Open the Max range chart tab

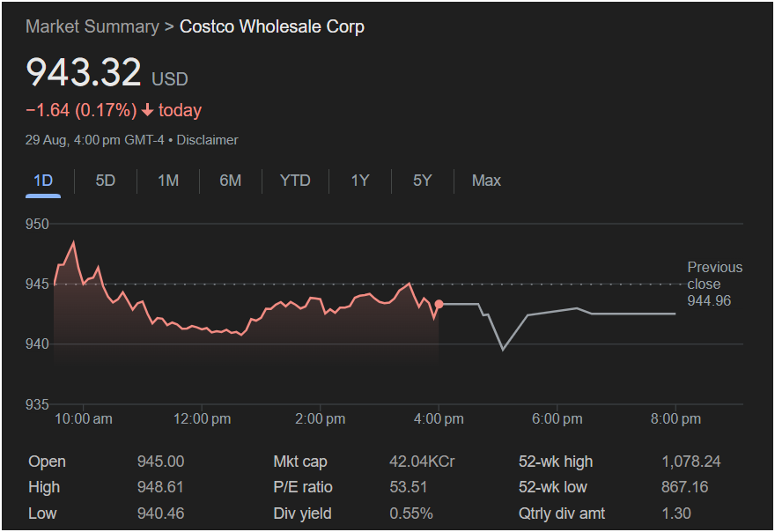tap(486, 181)
